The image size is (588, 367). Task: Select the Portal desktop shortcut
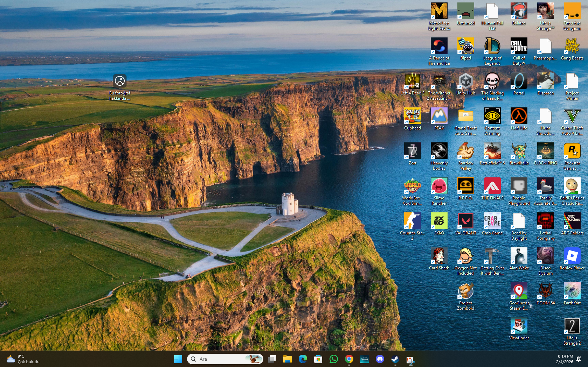coord(519,82)
